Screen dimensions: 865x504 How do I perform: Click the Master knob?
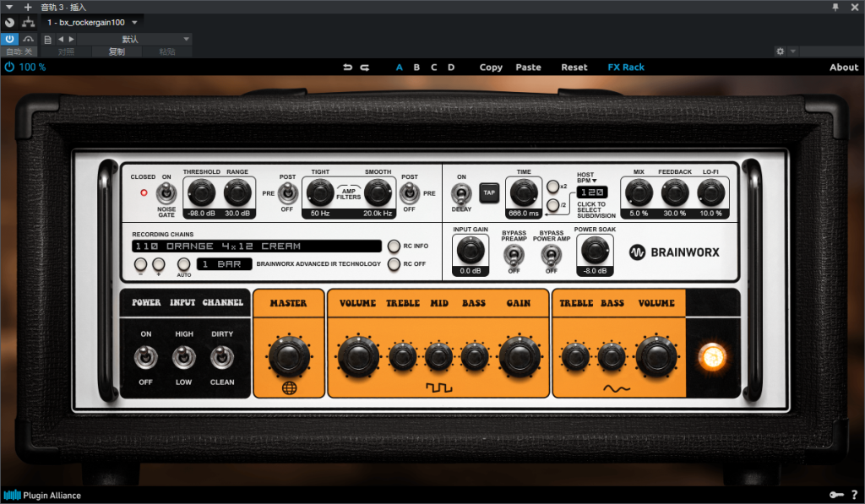click(x=289, y=357)
